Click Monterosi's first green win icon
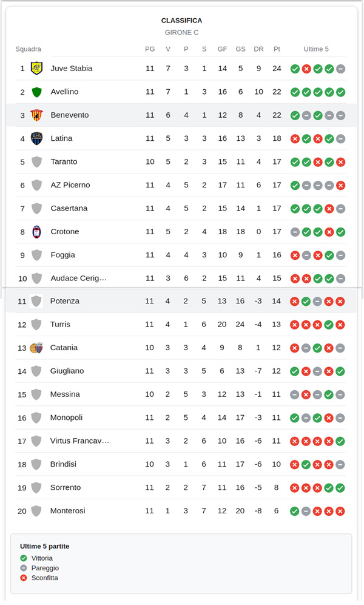Image resolution: width=364 pixels, height=605 pixels. [294, 511]
